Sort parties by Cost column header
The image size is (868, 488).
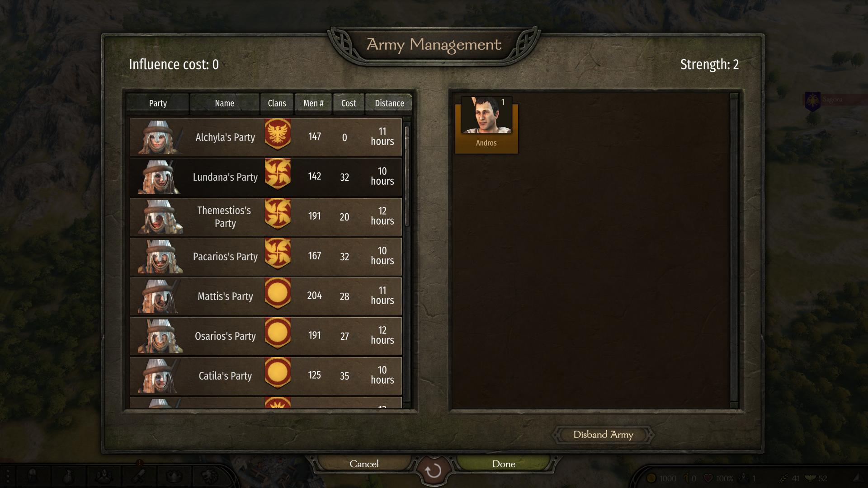(349, 103)
